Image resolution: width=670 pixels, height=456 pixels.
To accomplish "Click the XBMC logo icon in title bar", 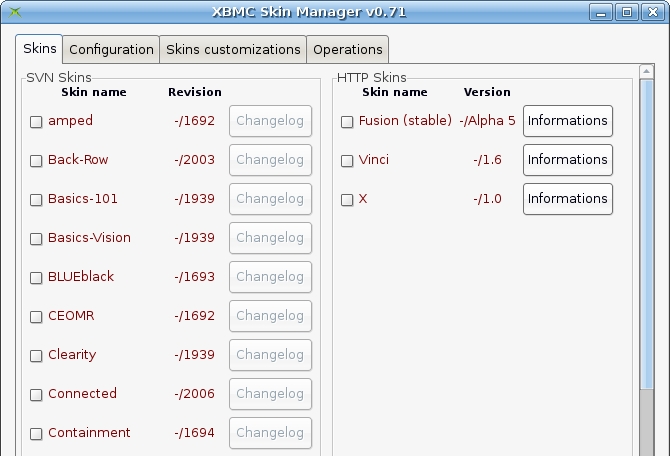I will pyautogui.click(x=15, y=12).
